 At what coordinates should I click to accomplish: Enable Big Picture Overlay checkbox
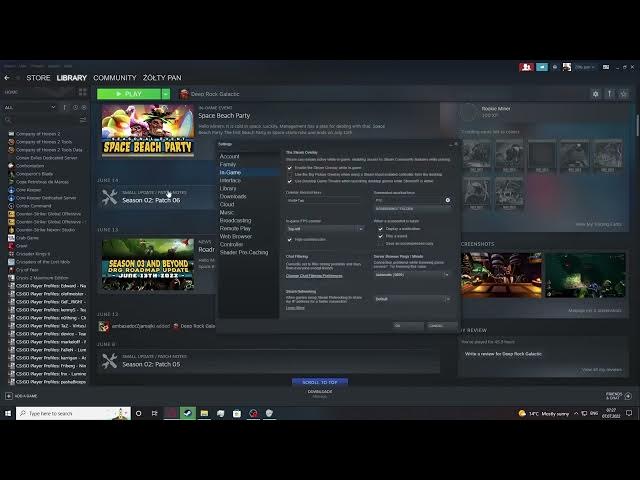(290, 174)
